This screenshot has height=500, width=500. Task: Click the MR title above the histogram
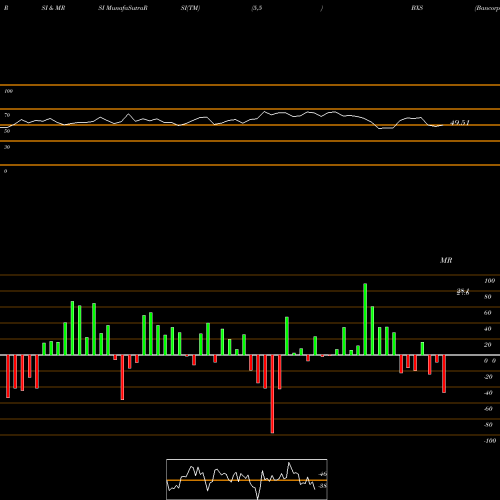point(446,260)
